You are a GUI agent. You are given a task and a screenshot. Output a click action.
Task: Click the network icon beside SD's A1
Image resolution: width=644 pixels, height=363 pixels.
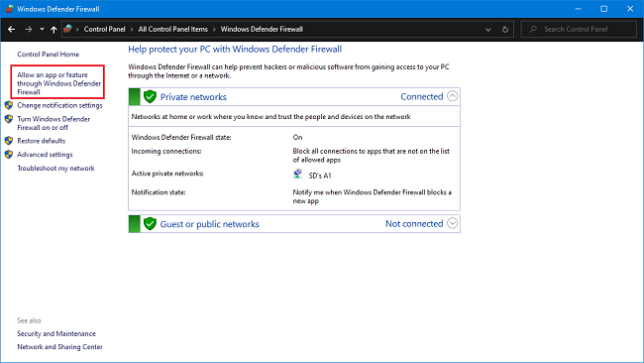coord(298,174)
